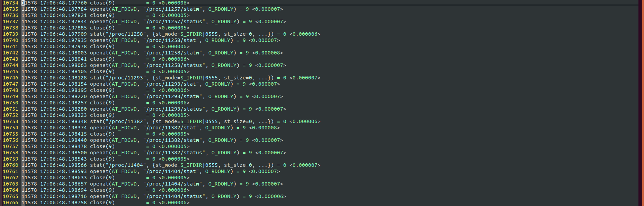Screen dimensions: 644x206
Task: Click st_size=0 on line 10760
Action: [238, 165]
